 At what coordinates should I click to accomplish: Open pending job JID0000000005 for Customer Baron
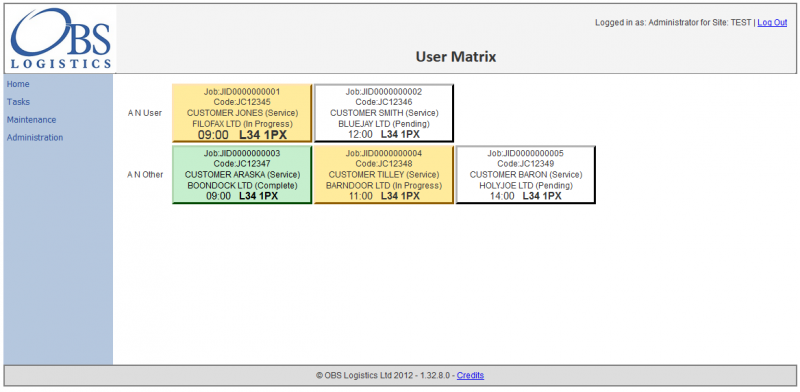(526, 175)
